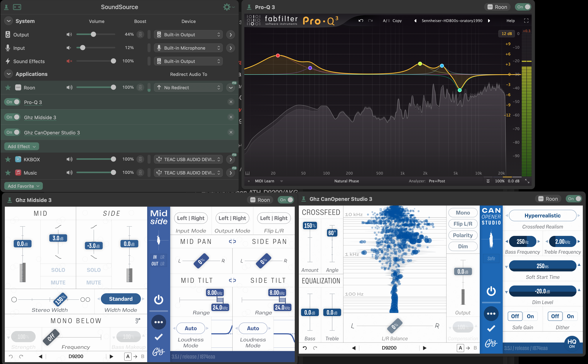
Task: Go to next Pro-Q 3 preset
Action: tap(489, 21)
